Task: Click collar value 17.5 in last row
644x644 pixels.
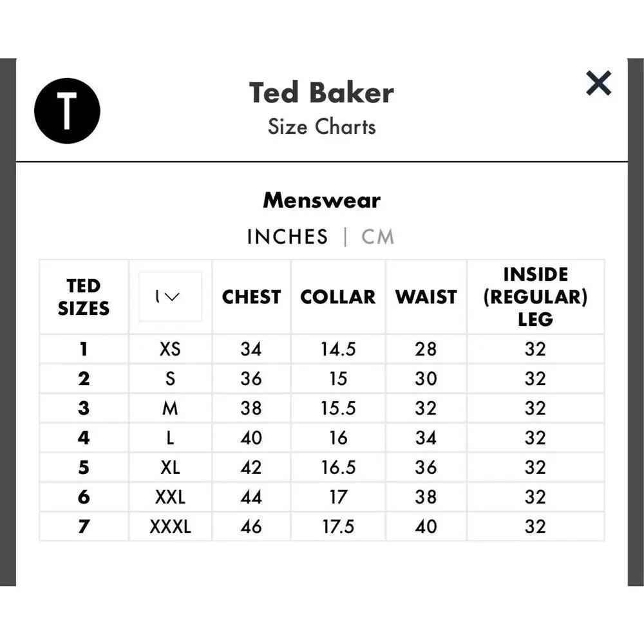Action: (x=338, y=527)
